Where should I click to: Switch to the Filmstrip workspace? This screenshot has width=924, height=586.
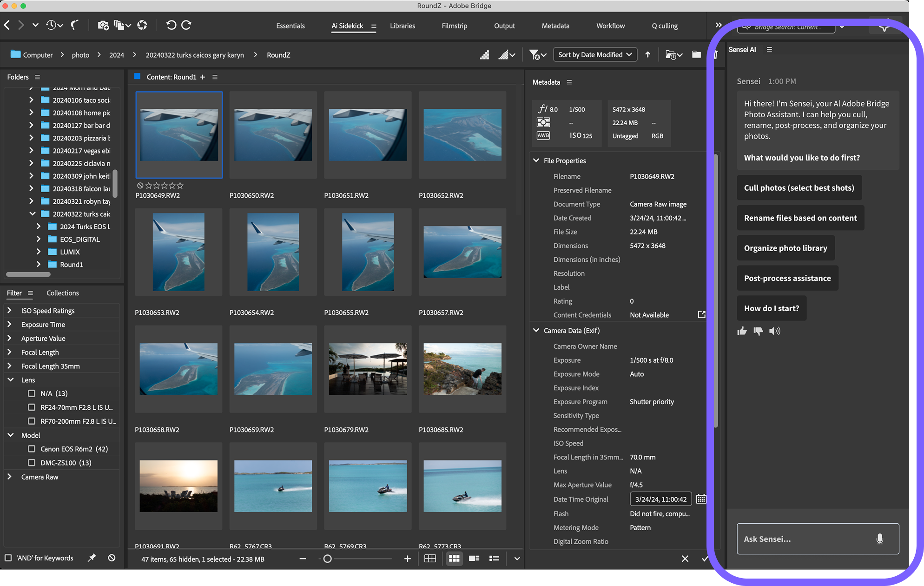pyautogui.click(x=454, y=26)
